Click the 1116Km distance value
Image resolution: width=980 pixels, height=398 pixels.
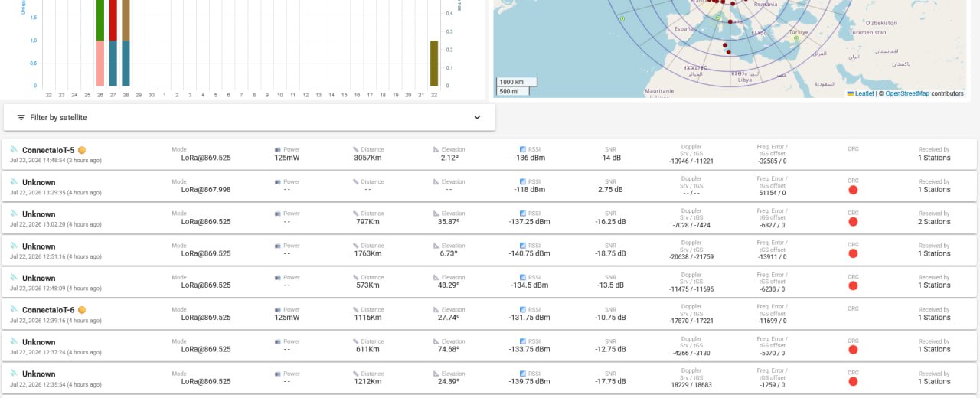click(367, 318)
